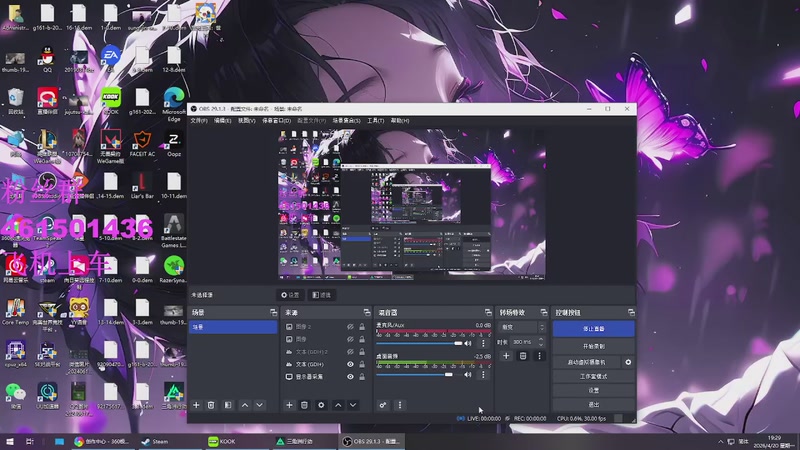
Task: Move the source down in the Sources list
Action: tap(353, 405)
